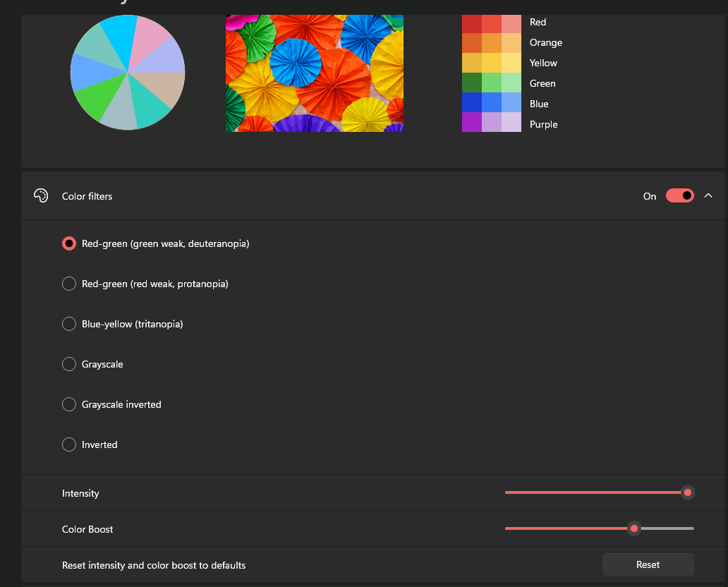Screen dimensions: 728x587
Task: Choose the Blue-yellow (tritanopia) filter
Action: [69, 324]
